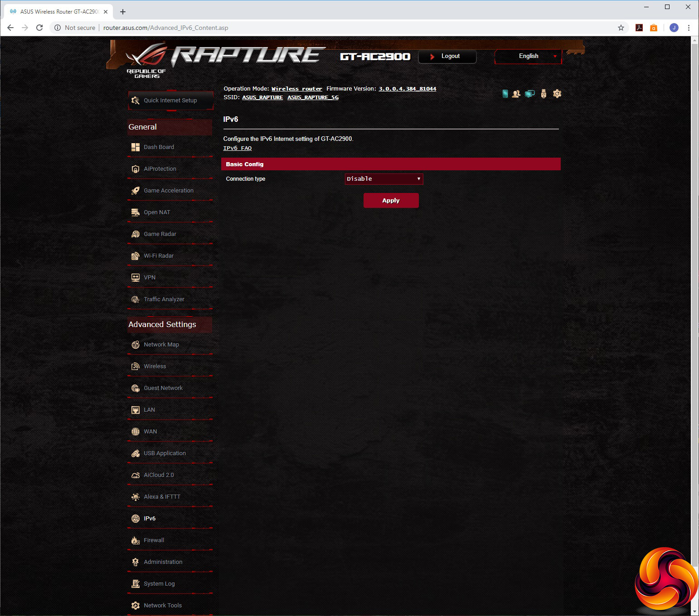Click the Administration icon in sidebar
The image size is (699, 616).
pyautogui.click(x=135, y=562)
